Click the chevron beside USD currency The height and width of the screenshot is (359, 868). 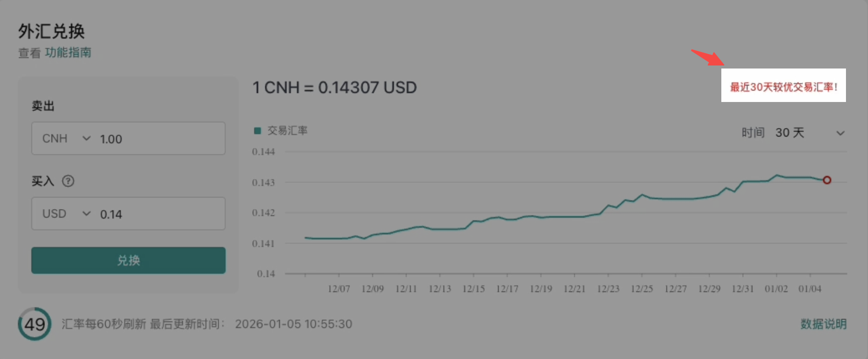(87, 214)
